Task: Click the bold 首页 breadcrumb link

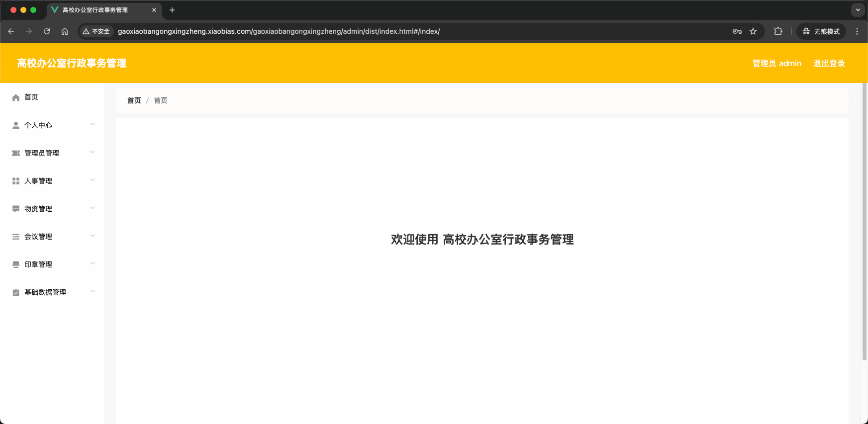Action: pos(134,100)
